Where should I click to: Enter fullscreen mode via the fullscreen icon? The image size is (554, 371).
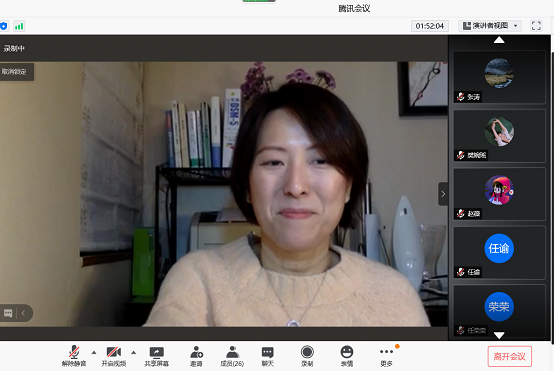click(536, 26)
